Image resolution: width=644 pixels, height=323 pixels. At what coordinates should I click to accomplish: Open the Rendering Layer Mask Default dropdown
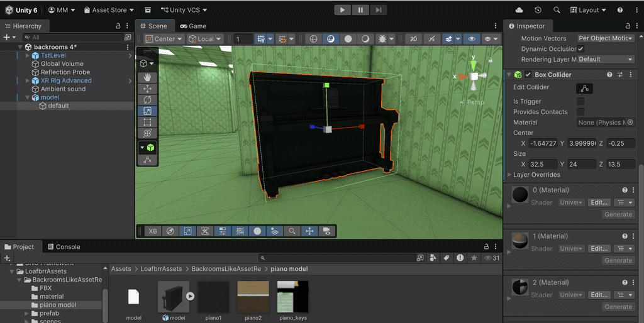(x=606, y=59)
